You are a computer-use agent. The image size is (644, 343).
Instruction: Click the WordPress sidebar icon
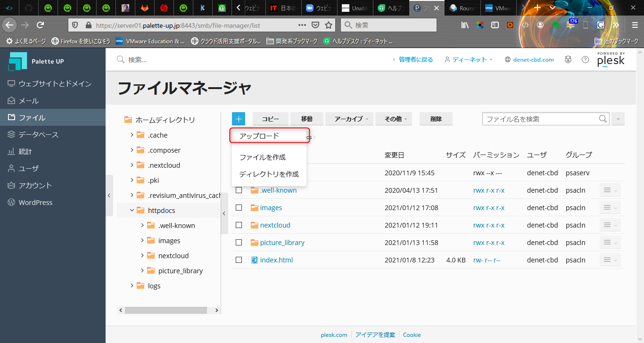(x=11, y=202)
